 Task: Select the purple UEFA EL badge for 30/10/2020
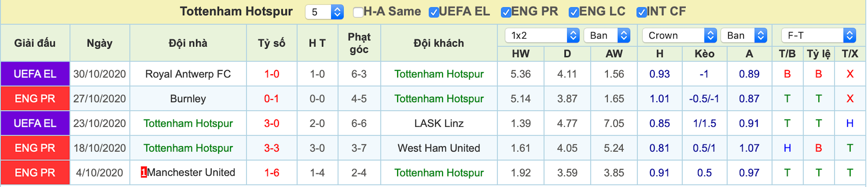(x=35, y=74)
